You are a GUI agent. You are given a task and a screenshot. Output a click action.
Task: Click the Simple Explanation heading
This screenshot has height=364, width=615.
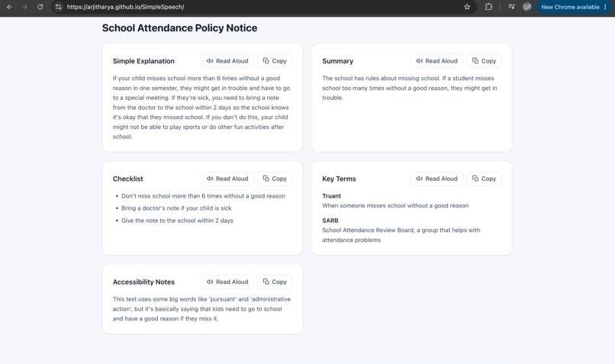pos(143,61)
